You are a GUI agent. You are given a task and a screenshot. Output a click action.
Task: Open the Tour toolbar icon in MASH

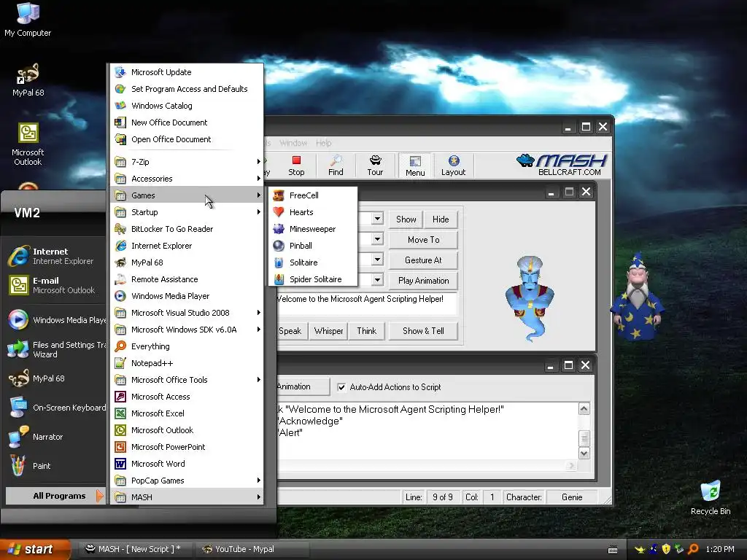375,166
